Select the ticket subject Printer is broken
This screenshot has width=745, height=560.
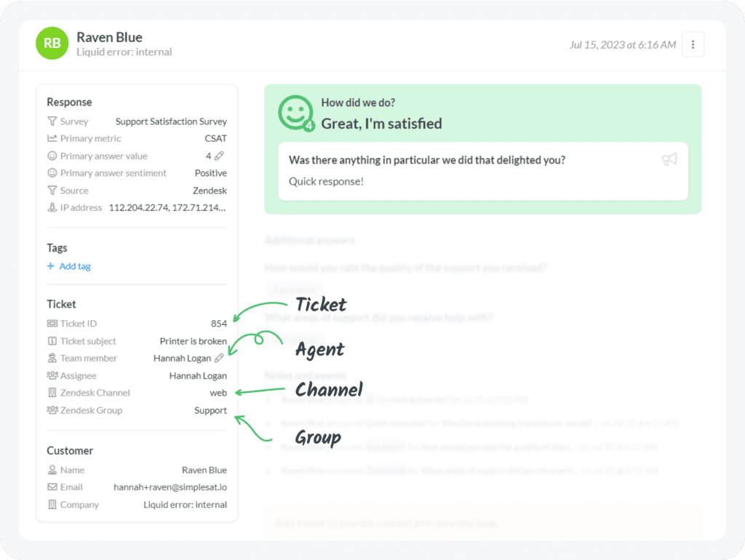click(193, 340)
